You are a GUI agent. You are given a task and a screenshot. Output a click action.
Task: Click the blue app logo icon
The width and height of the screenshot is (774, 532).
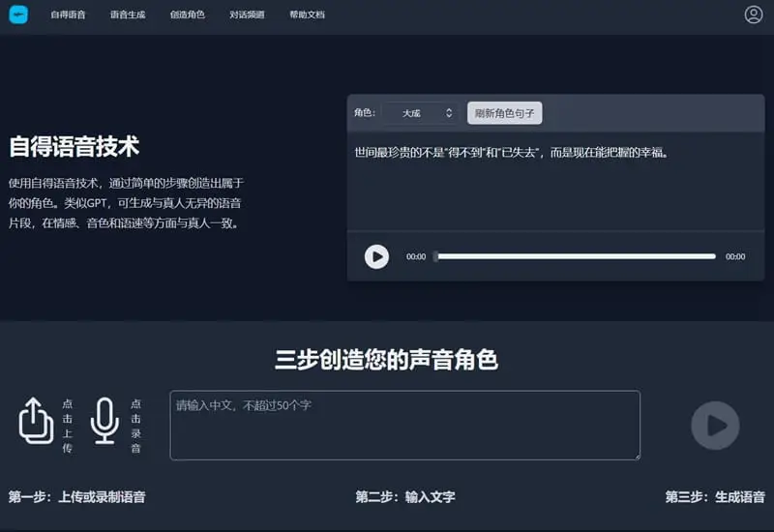point(18,15)
